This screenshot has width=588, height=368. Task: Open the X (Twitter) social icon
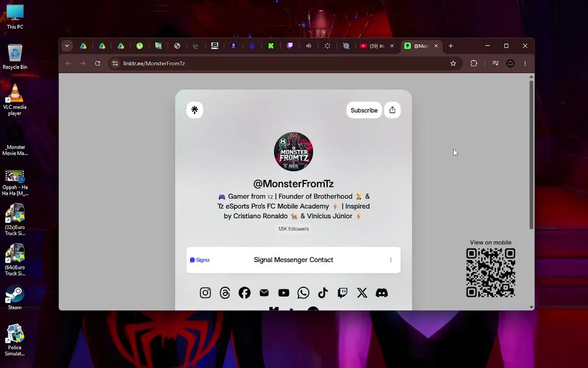(x=362, y=292)
